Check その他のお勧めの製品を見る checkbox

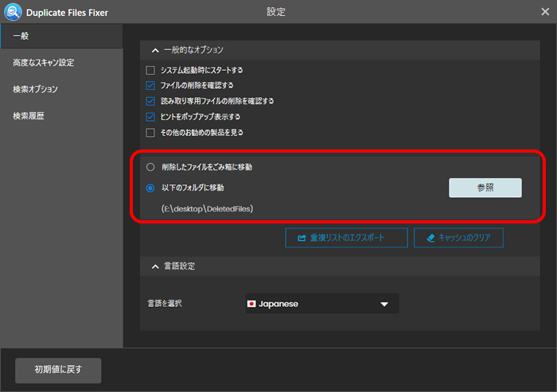pyautogui.click(x=150, y=133)
